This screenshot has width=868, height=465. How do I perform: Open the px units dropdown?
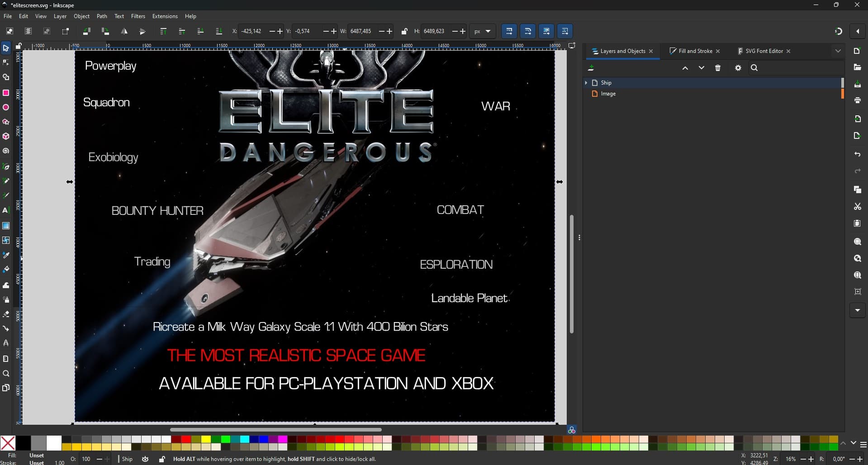[483, 31]
